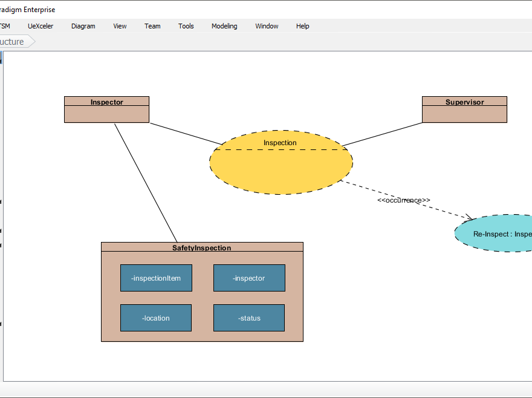The width and height of the screenshot is (532, 398).
Task: Open the View menu
Action: point(120,26)
